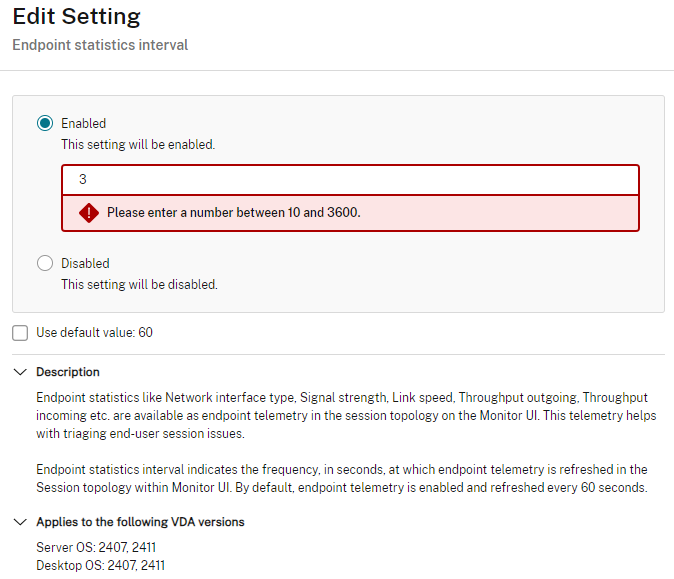Select the Enabled radio button
The height and width of the screenshot is (579, 674).
[45, 123]
